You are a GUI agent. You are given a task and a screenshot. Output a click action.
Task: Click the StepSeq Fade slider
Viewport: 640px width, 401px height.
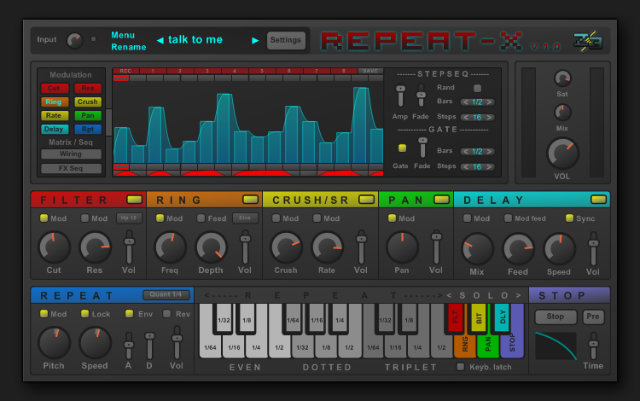click(x=421, y=96)
